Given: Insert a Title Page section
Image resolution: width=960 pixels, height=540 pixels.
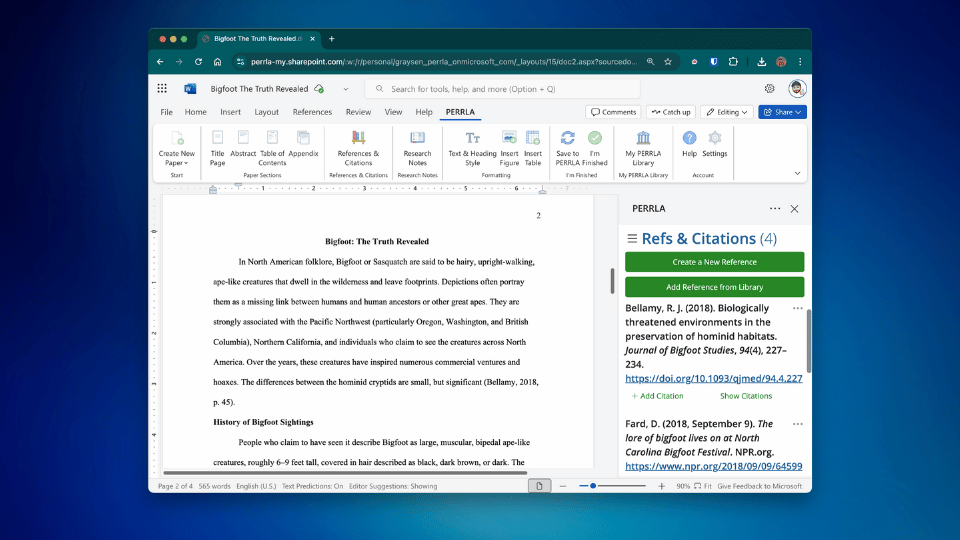Looking at the screenshot, I should pos(217,148).
